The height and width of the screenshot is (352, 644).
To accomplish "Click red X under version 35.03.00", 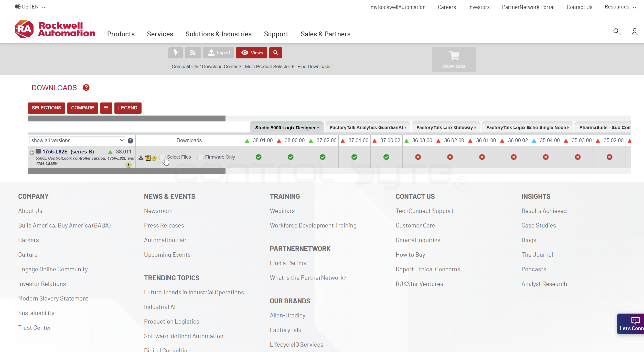I will point(578,157).
